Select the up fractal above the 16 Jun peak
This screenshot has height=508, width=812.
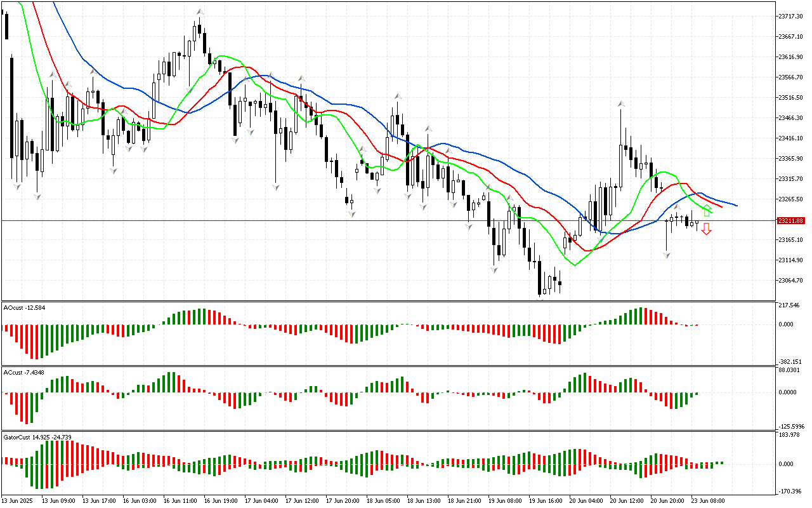pos(200,11)
